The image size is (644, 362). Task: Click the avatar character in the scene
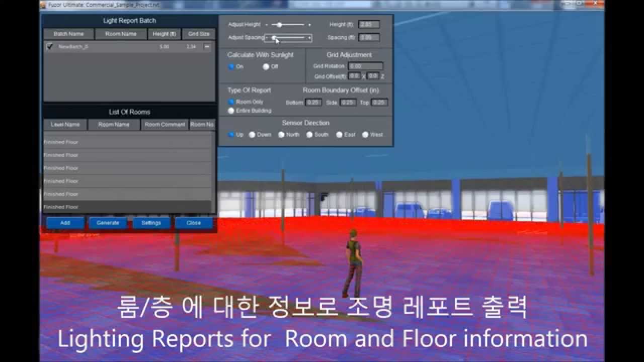(x=353, y=263)
